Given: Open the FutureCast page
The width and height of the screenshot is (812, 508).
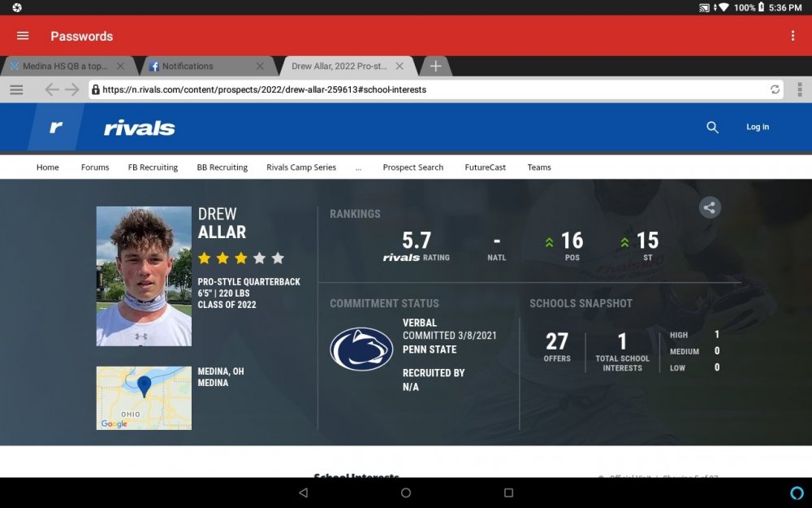Looking at the screenshot, I should point(486,167).
